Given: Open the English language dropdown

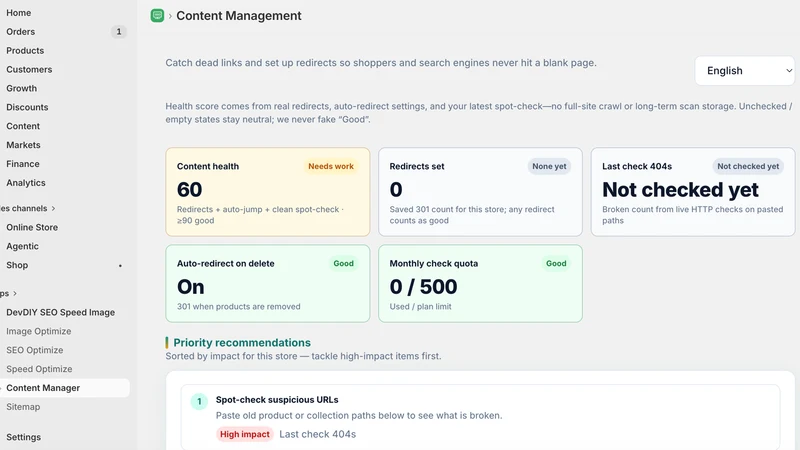Looking at the screenshot, I should click(746, 70).
